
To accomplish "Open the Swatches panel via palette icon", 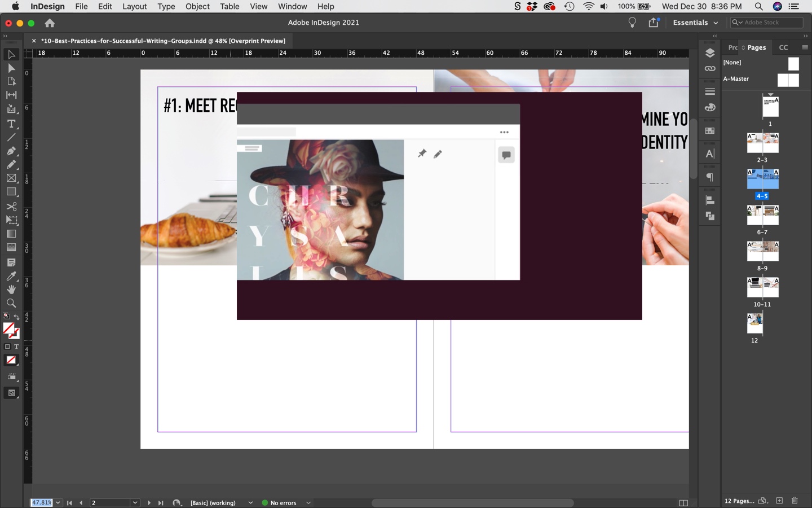I will (x=709, y=107).
